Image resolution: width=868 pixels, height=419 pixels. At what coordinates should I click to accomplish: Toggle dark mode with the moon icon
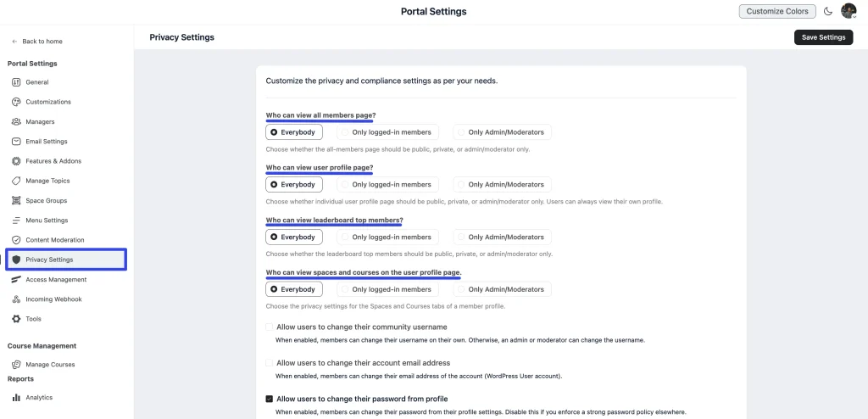pos(828,11)
